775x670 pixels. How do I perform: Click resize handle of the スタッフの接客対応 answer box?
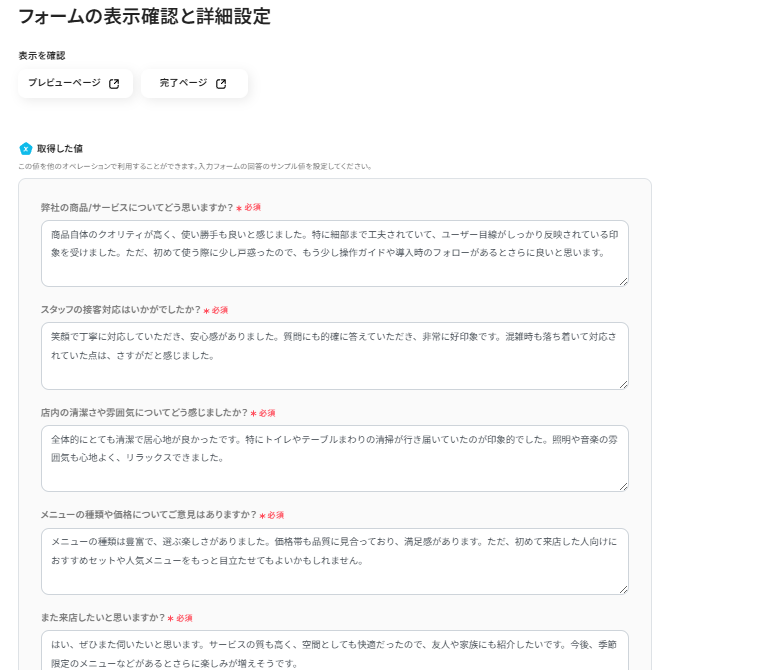(623, 384)
